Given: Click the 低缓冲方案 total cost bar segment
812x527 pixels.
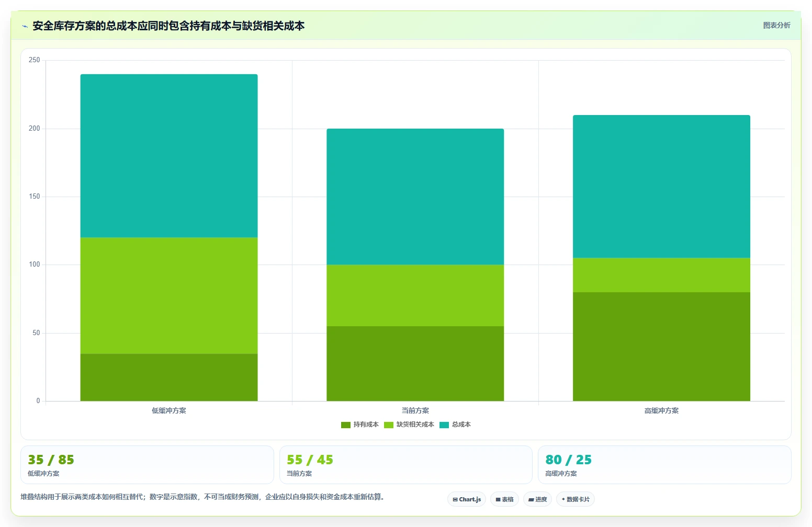Looking at the screenshot, I should (169, 156).
